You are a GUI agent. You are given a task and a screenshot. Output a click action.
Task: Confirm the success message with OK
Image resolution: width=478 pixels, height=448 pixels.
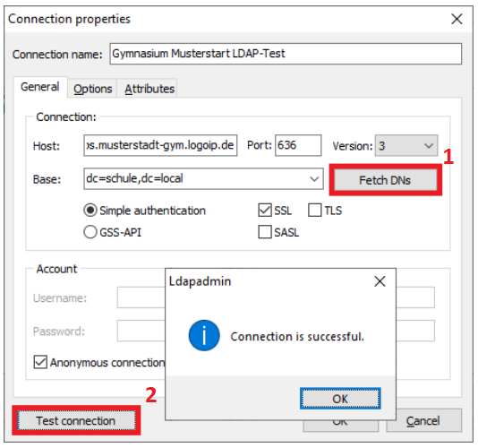(x=340, y=399)
